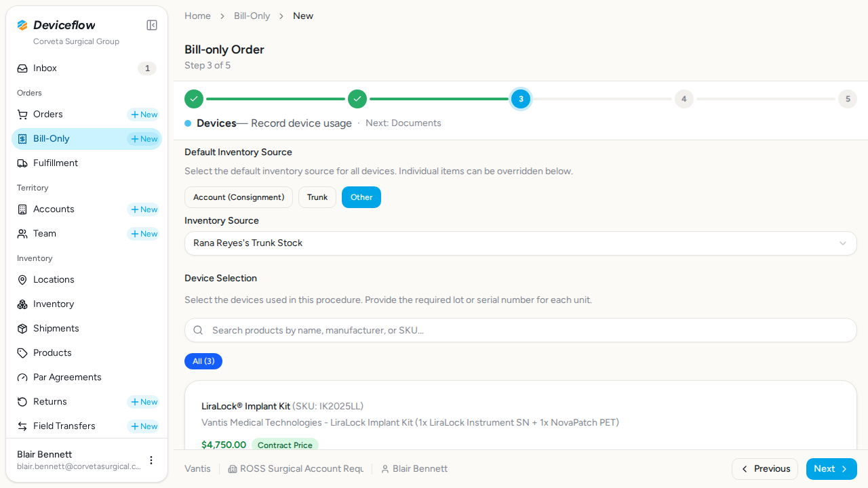Filter devices by All (3) chip
The width and height of the screenshot is (868, 488).
pos(203,361)
